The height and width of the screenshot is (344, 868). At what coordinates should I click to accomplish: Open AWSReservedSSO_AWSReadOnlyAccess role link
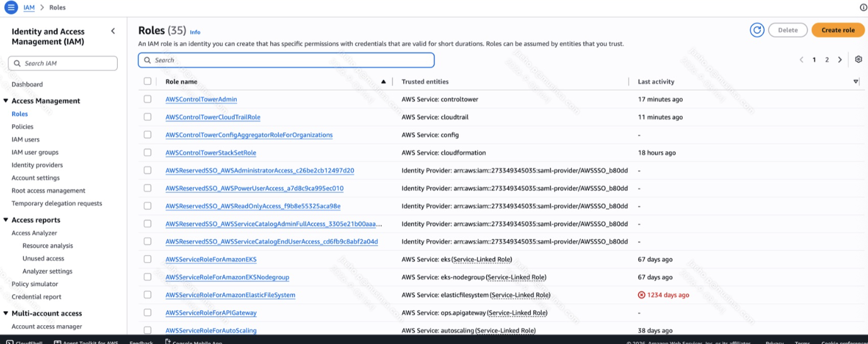[253, 206]
